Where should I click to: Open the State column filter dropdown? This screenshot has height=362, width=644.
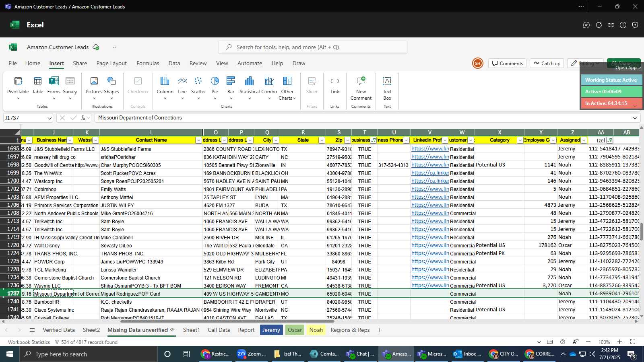tap(322, 140)
